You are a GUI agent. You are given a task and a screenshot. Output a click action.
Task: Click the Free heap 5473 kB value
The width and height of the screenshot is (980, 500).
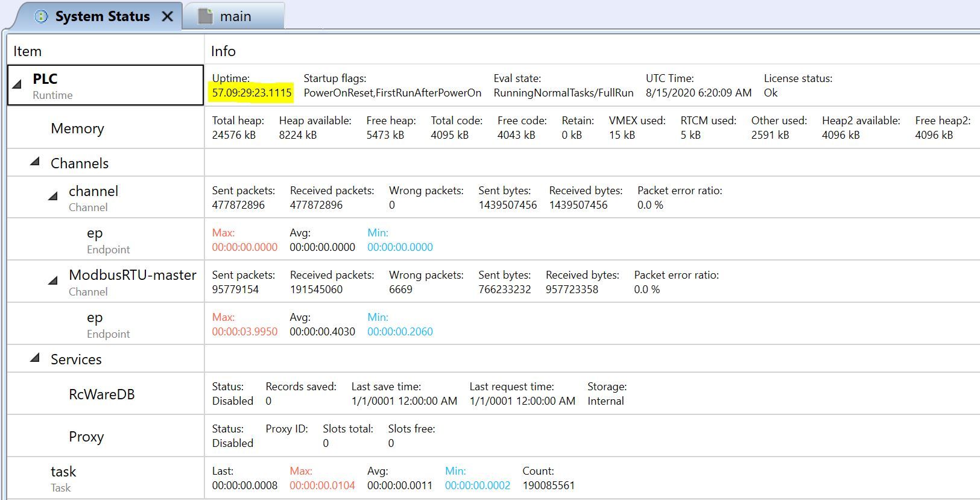(x=385, y=134)
